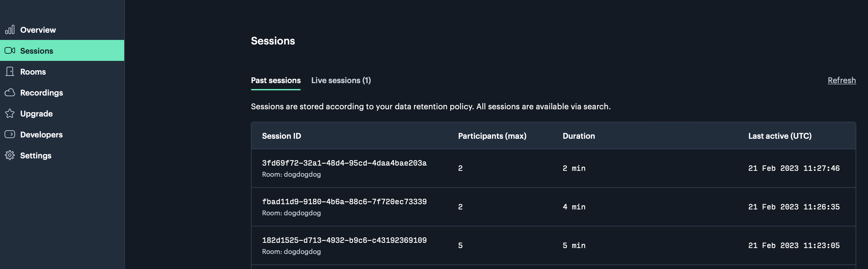Navigate to Developers section
This screenshot has width=868, height=269.
62,134
